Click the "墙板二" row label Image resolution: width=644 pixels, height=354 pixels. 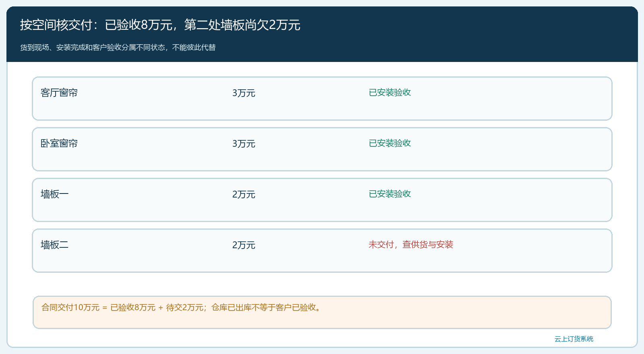click(55, 245)
